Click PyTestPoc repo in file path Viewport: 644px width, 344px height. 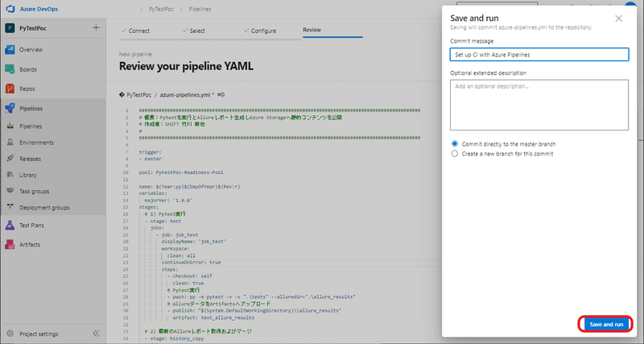(x=138, y=94)
